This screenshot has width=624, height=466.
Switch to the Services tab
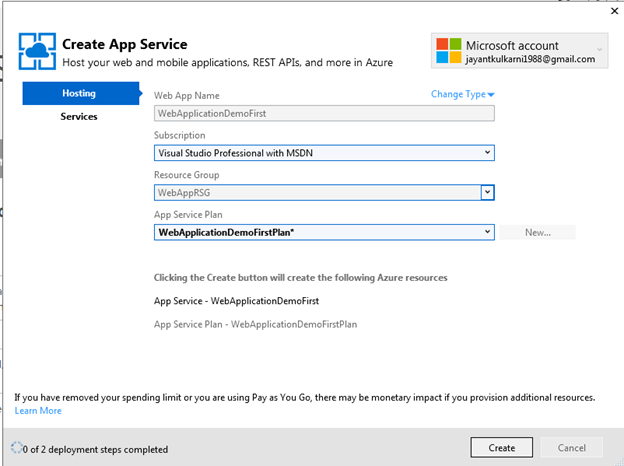click(79, 117)
